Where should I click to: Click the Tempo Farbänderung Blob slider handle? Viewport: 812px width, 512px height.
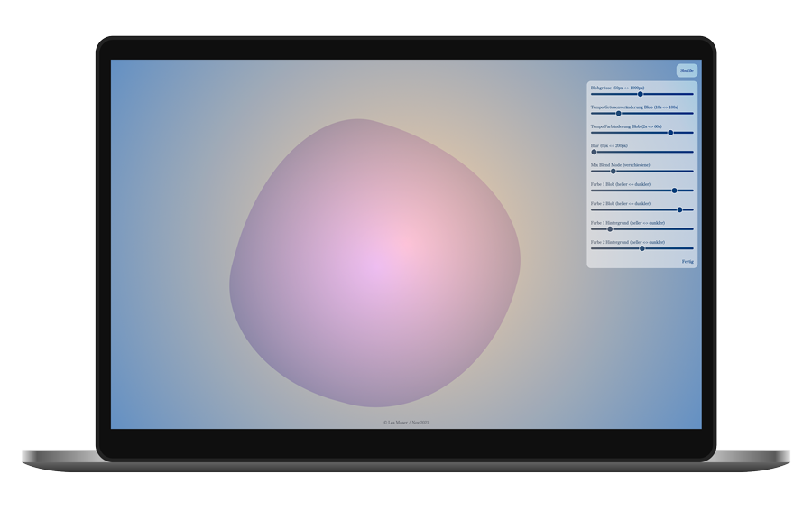click(x=670, y=133)
